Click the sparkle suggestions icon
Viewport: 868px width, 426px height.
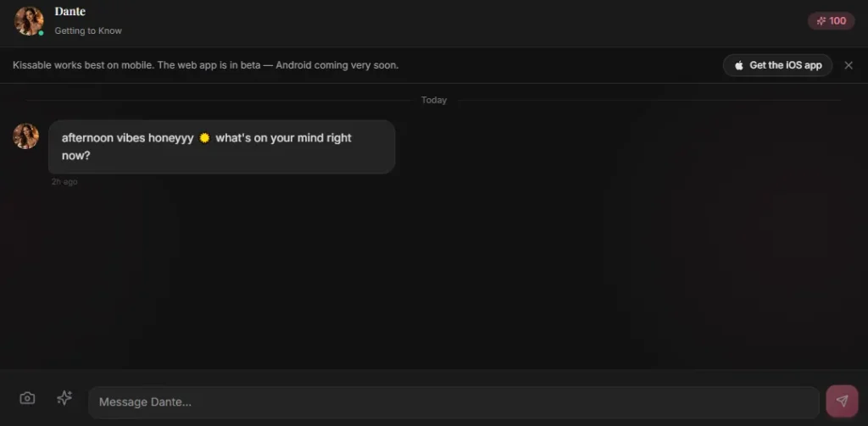pyautogui.click(x=64, y=398)
